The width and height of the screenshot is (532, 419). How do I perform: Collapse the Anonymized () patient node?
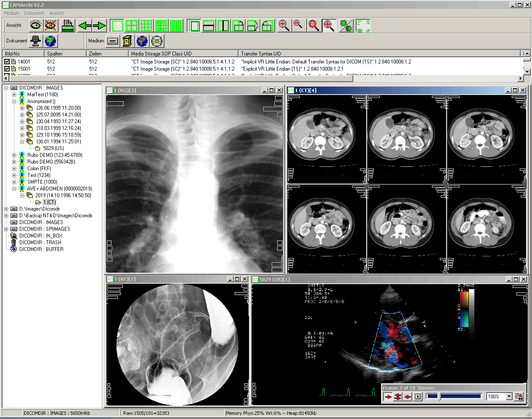[14, 101]
